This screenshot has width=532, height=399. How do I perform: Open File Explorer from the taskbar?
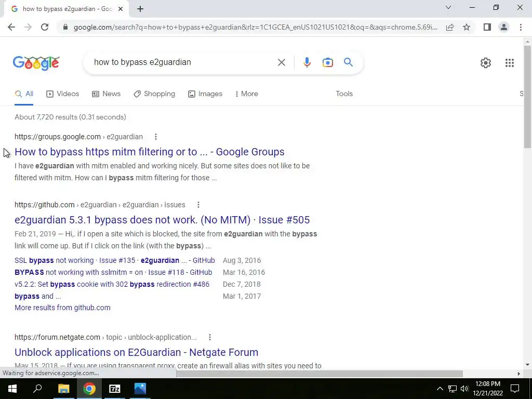point(63,389)
